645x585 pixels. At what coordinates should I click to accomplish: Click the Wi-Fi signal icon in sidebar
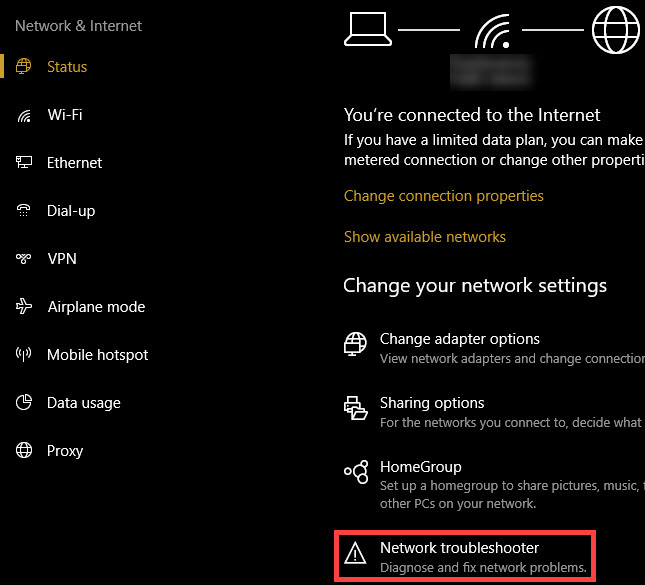coord(25,115)
